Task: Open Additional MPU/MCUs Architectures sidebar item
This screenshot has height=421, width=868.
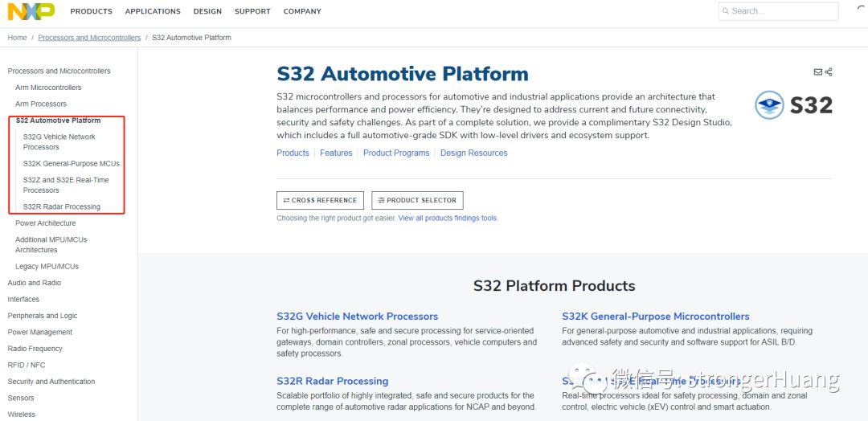Action: point(51,244)
